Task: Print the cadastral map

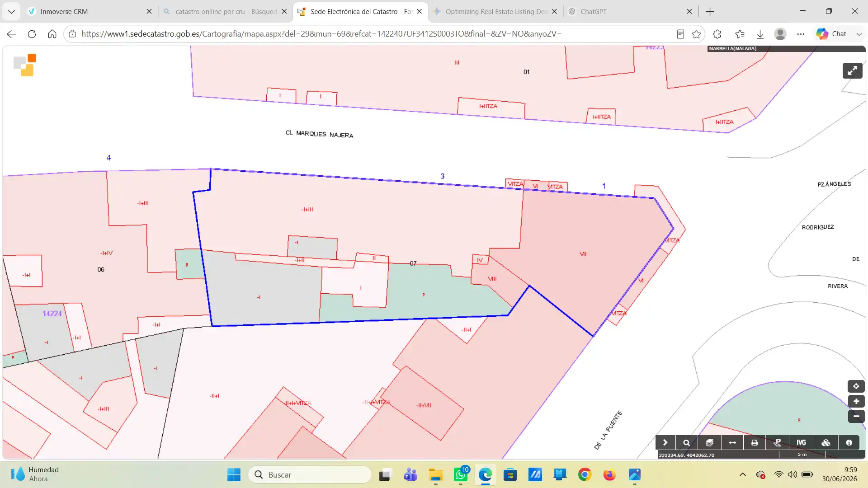Action: click(x=755, y=443)
